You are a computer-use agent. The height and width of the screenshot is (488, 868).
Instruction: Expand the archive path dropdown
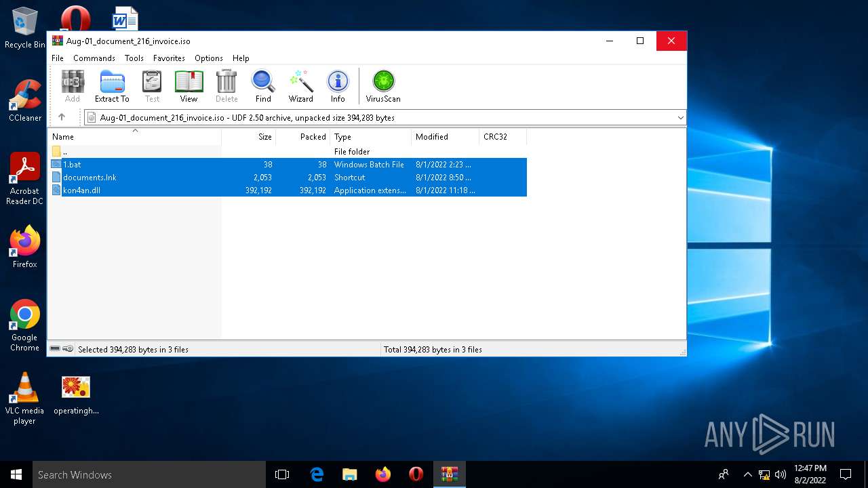680,118
